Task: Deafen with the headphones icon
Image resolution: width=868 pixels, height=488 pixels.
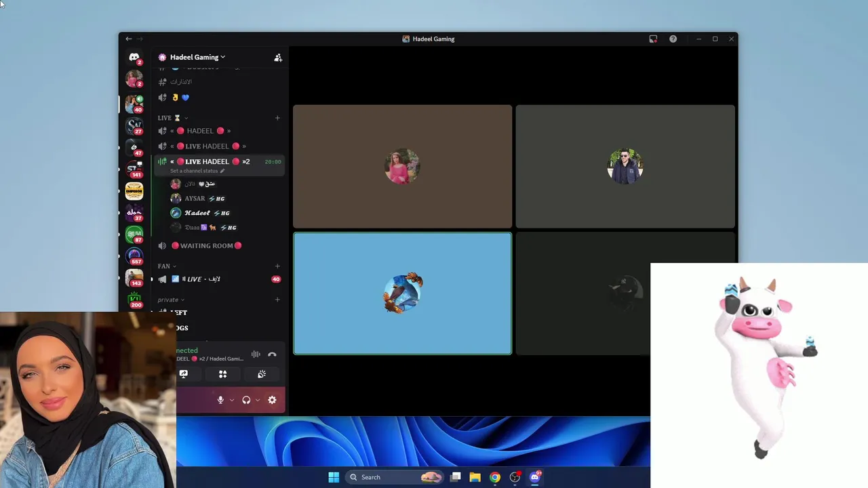Action: [x=246, y=400]
